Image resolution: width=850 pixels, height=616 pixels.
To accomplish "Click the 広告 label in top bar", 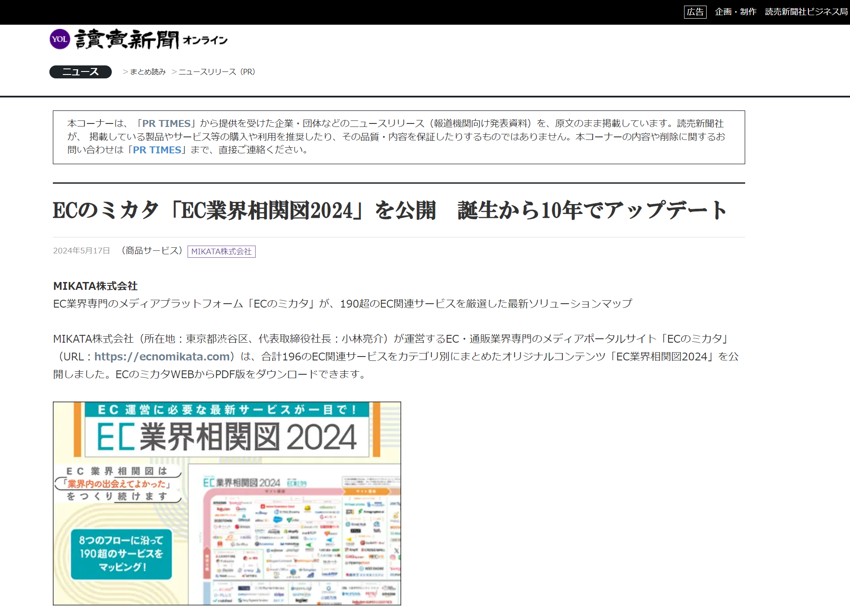I will pyautogui.click(x=695, y=12).
